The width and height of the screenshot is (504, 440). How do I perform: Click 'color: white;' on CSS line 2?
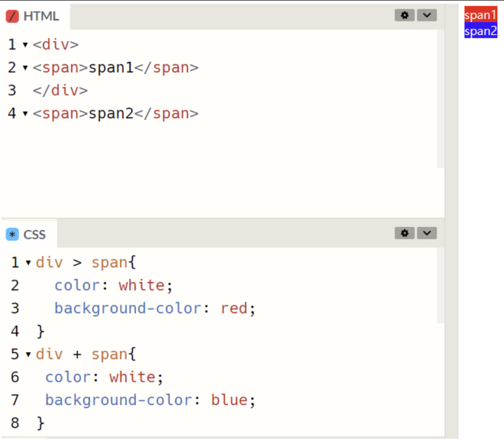[x=113, y=286]
